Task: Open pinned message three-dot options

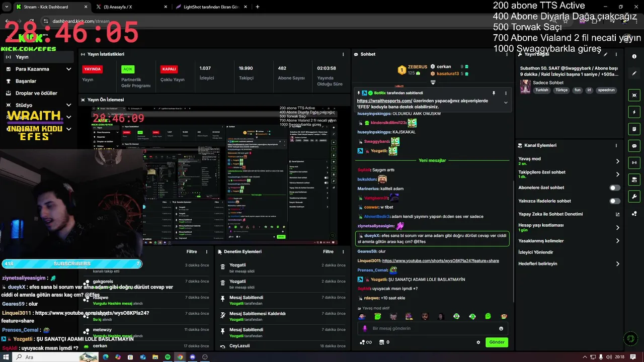Action: [x=506, y=93]
